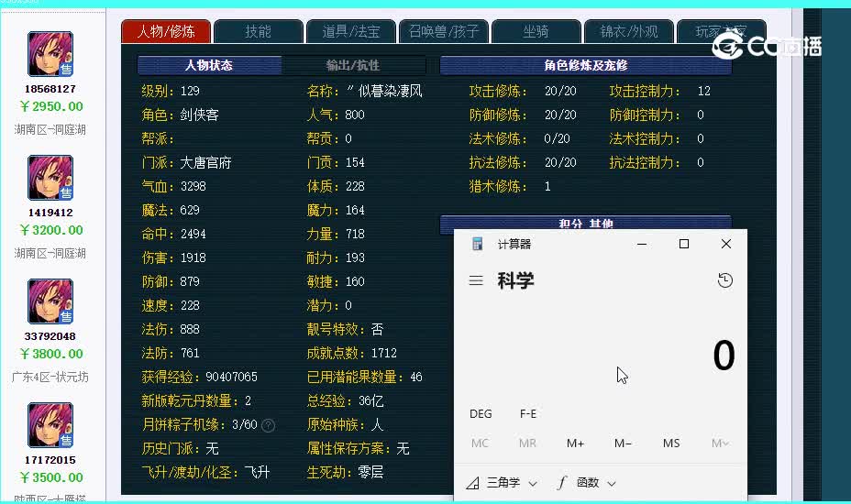Image resolution: width=851 pixels, height=504 pixels.
Task: Click the 攻击控制力 value 12
Action: pos(704,91)
